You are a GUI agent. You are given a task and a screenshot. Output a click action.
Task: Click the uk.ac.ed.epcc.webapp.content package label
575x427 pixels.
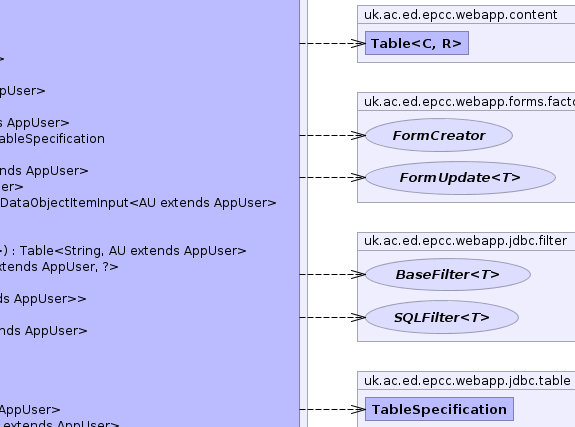(461, 15)
